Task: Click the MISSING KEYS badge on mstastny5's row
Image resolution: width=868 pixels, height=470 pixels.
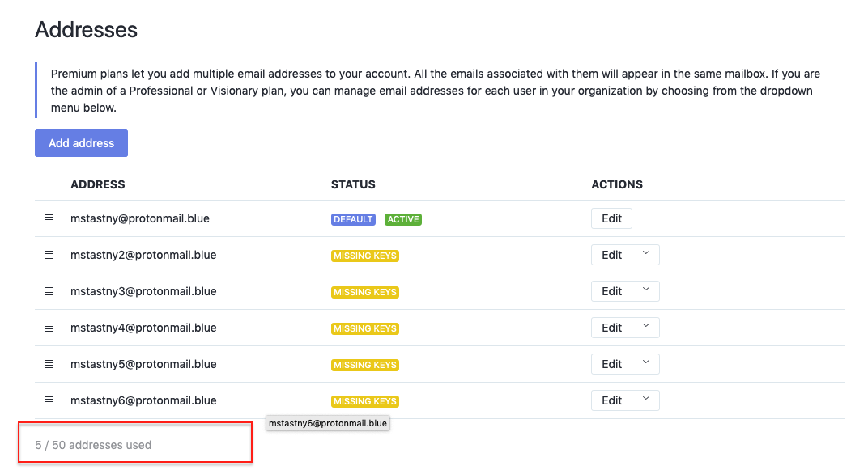Action: click(x=364, y=364)
